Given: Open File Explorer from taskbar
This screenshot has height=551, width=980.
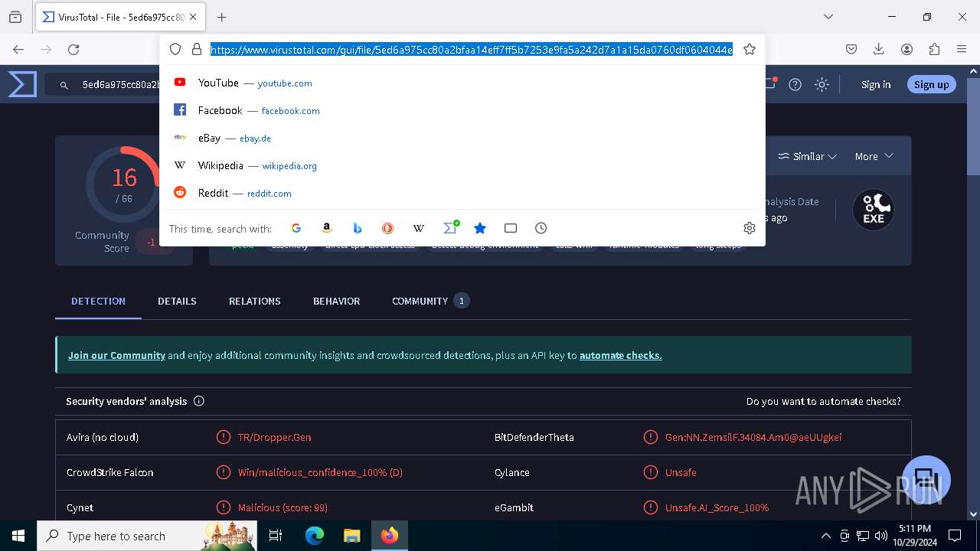Looking at the screenshot, I should point(351,536).
